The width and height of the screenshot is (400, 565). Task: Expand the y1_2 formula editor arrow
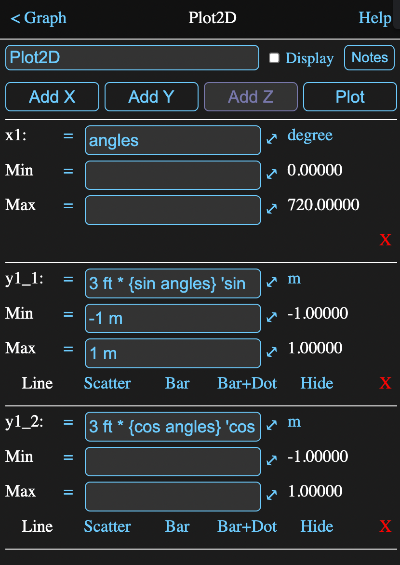272,425
